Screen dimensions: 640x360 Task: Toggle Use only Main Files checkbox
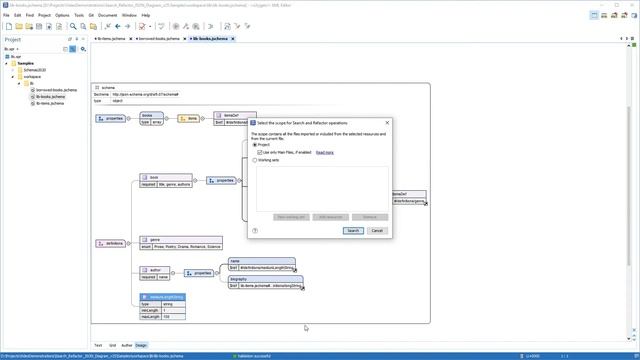click(260, 153)
